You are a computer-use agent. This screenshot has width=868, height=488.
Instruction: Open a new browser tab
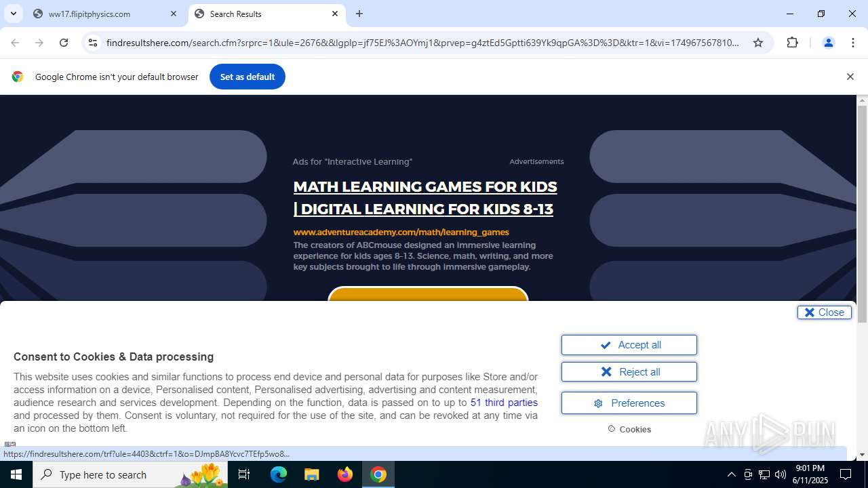(x=359, y=14)
